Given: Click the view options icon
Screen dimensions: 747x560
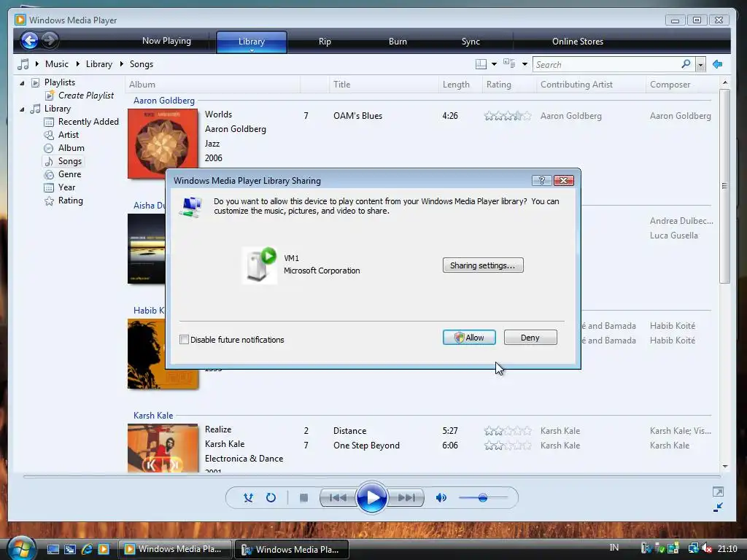Looking at the screenshot, I should tap(509, 64).
